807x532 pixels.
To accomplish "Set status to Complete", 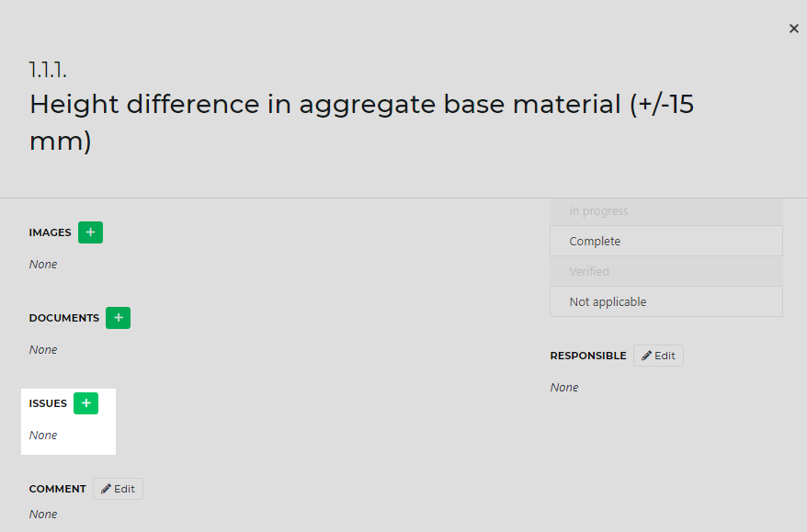I will 666,241.
